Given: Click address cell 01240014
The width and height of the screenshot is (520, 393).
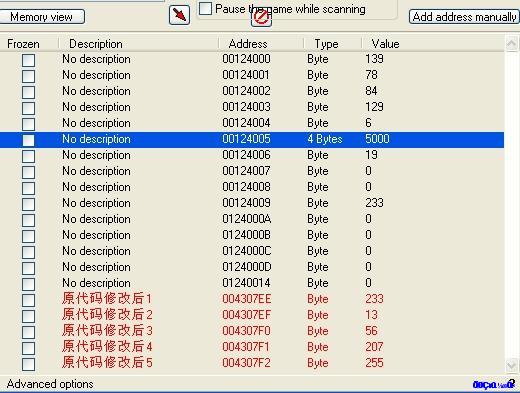Looking at the screenshot, I should pos(246,283).
